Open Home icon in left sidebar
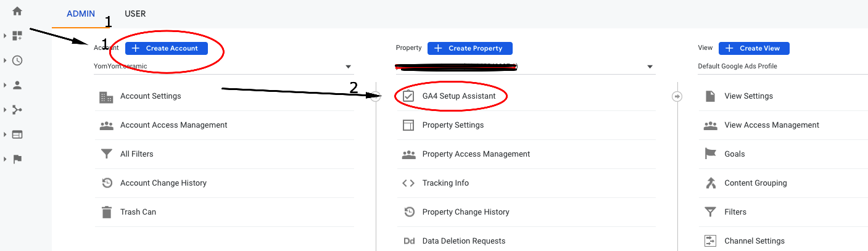The image size is (868, 251). (17, 11)
